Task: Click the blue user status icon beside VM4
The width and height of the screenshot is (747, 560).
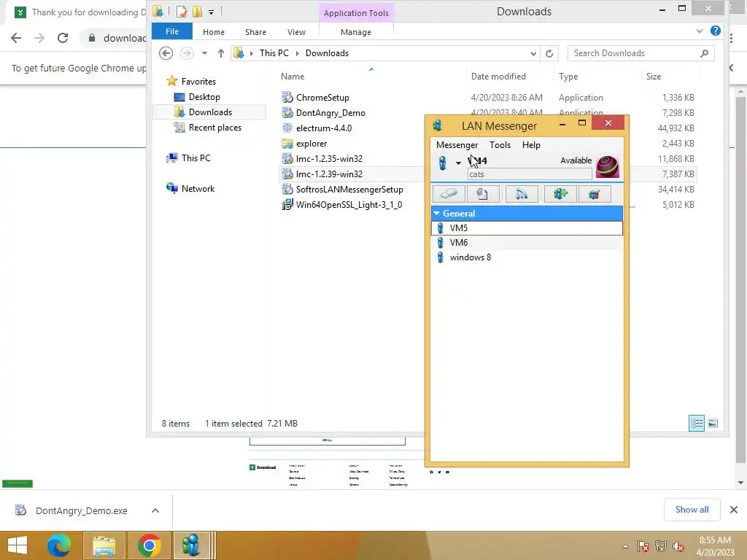Action: [x=443, y=163]
